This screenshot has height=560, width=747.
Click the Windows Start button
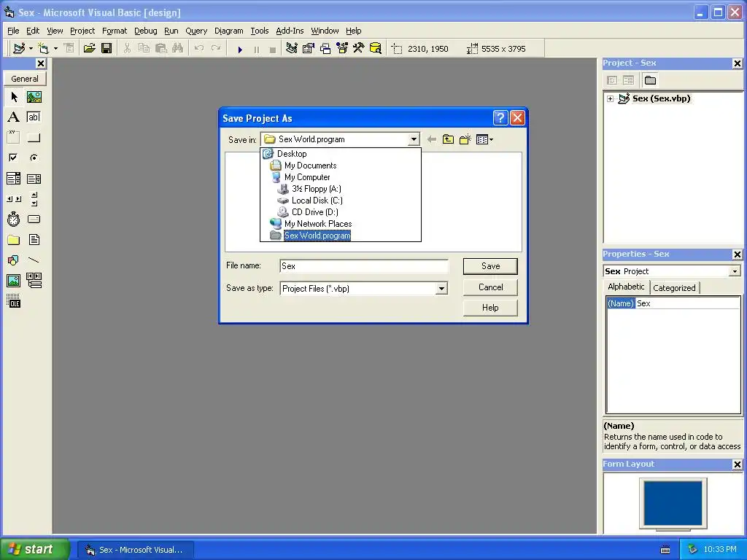coord(35,549)
